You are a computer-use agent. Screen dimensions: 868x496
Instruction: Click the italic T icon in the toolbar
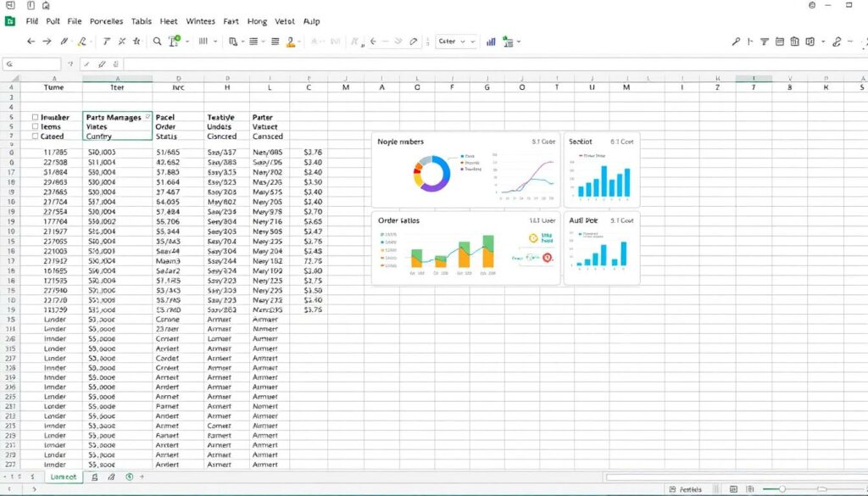[106, 42]
